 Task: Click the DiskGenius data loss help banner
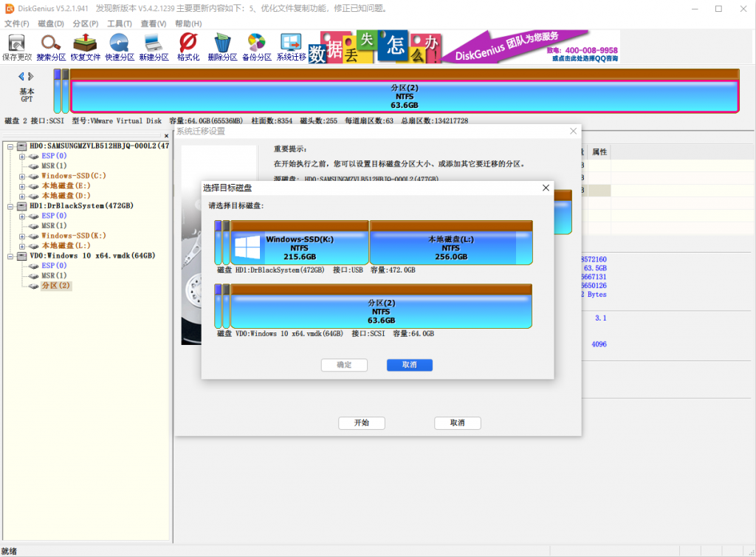[x=464, y=47]
